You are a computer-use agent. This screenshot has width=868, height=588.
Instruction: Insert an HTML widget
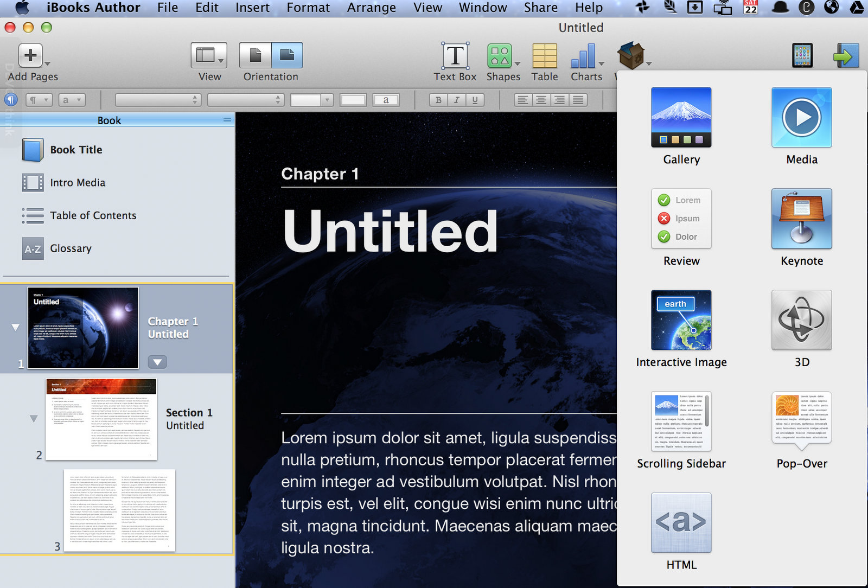click(x=681, y=523)
